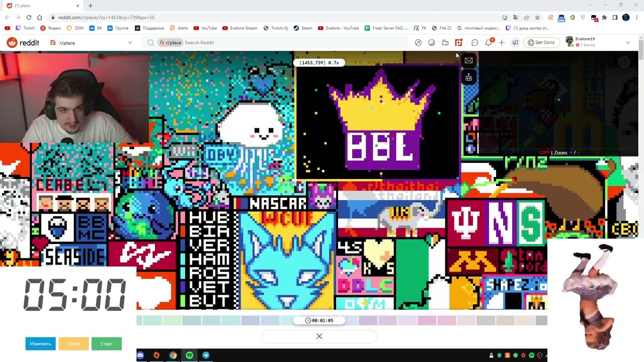Open the notifications bell icon

(x=489, y=43)
